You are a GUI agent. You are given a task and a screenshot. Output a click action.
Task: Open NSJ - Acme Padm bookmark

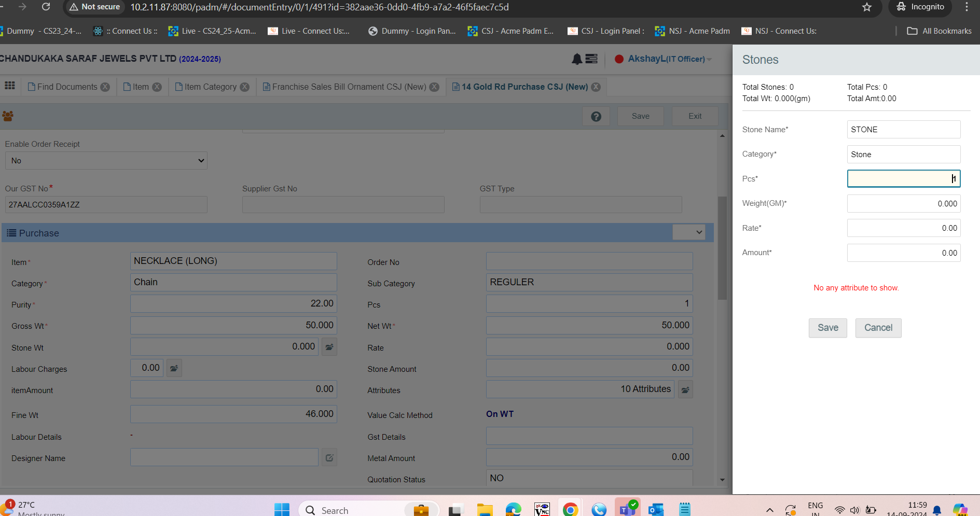693,31
